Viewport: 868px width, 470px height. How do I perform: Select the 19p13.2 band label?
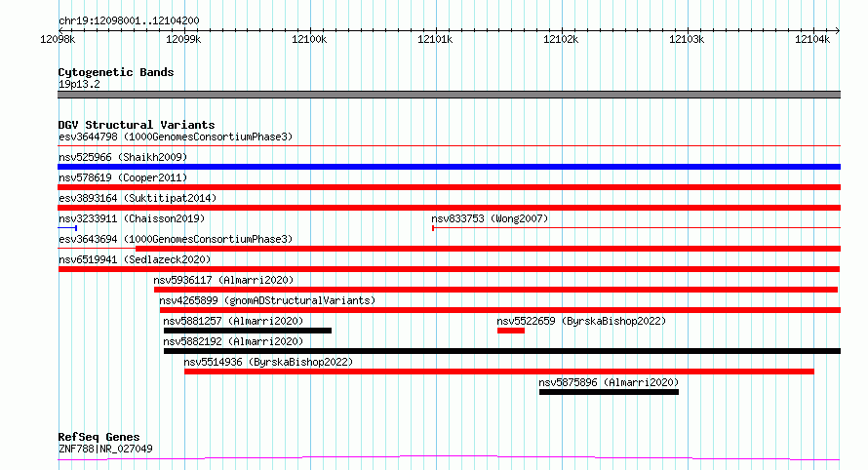79,84
